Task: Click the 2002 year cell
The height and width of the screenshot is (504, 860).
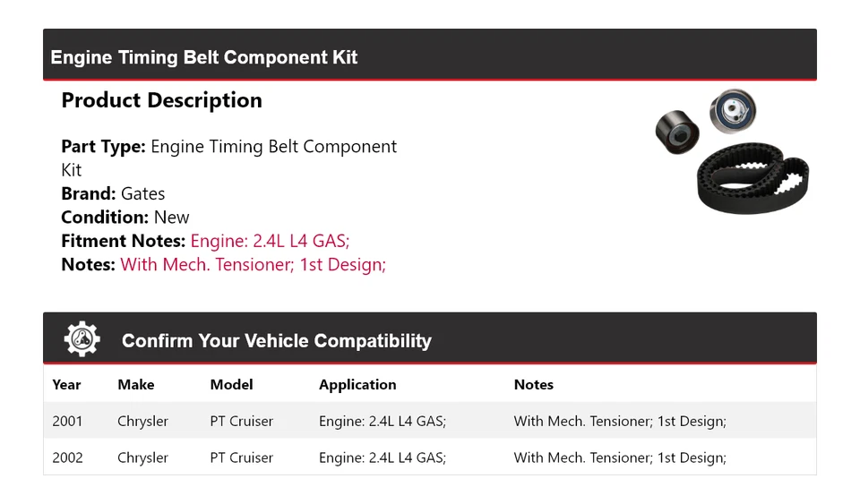Action: [67, 457]
